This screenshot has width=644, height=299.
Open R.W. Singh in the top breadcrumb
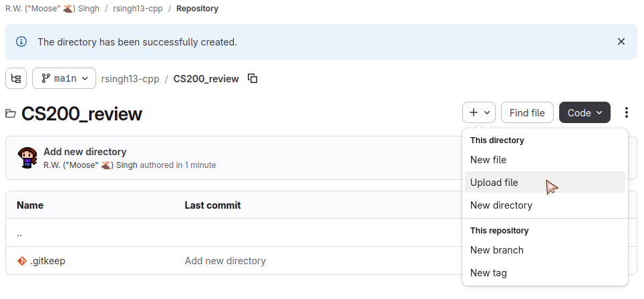52,8
